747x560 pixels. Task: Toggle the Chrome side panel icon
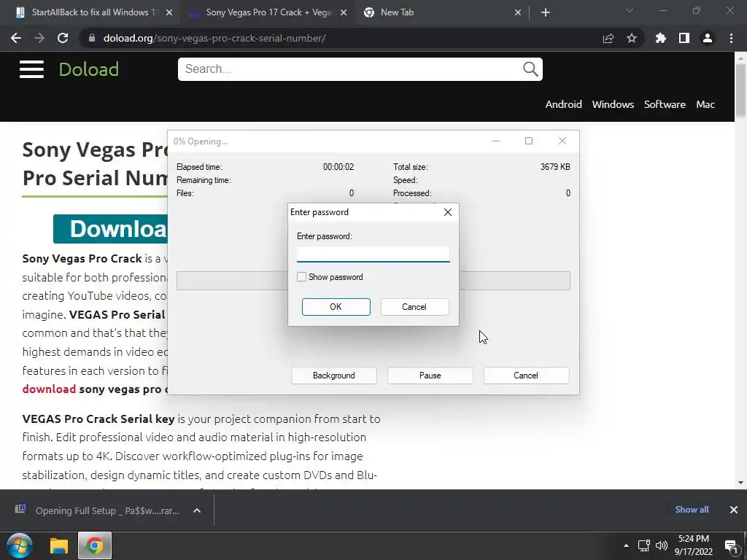click(x=684, y=38)
